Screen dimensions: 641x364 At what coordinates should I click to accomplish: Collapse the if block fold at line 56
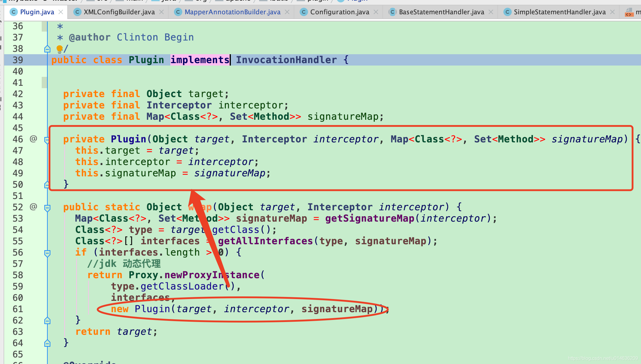click(x=47, y=253)
